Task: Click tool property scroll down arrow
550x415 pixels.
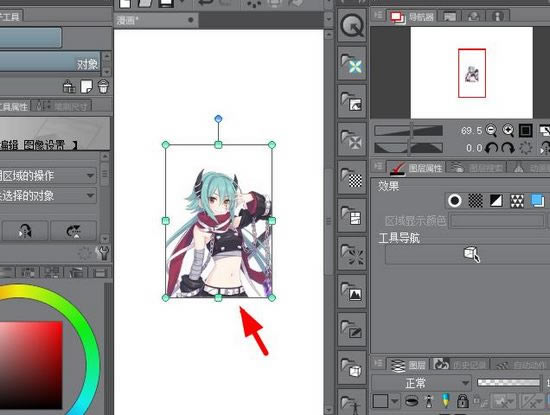Action: coord(105,239)
